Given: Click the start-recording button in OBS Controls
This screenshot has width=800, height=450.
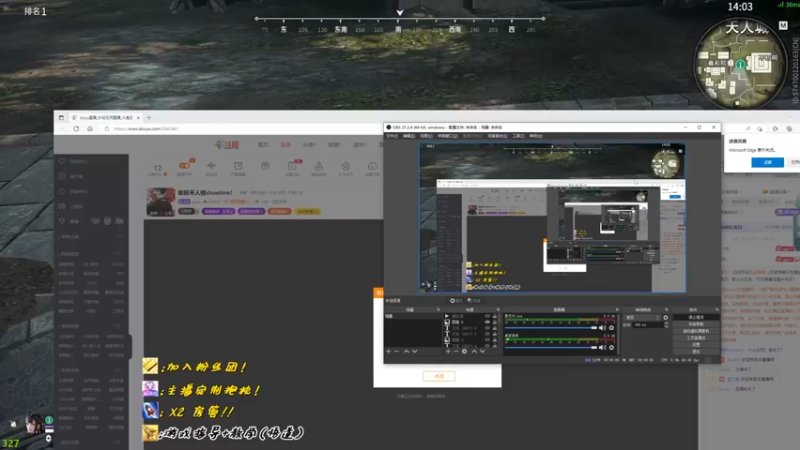Looking at the screenshot, I should point(696,324).
